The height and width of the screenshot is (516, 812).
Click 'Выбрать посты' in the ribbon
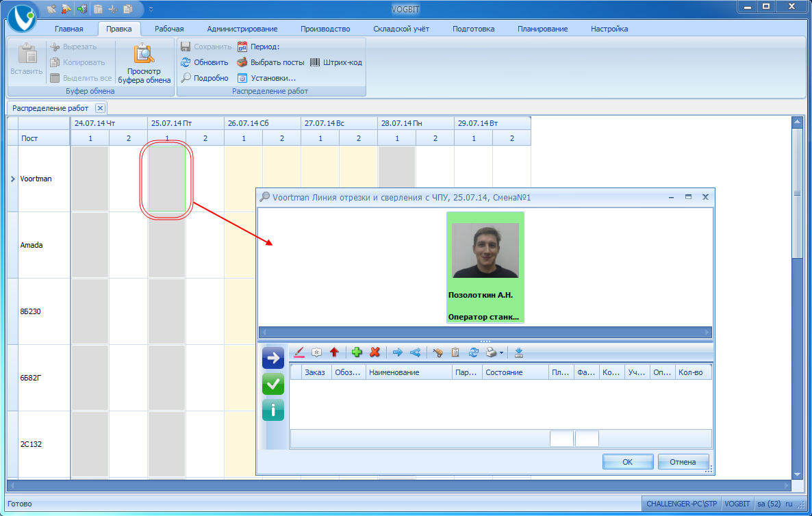click(270, 62)
